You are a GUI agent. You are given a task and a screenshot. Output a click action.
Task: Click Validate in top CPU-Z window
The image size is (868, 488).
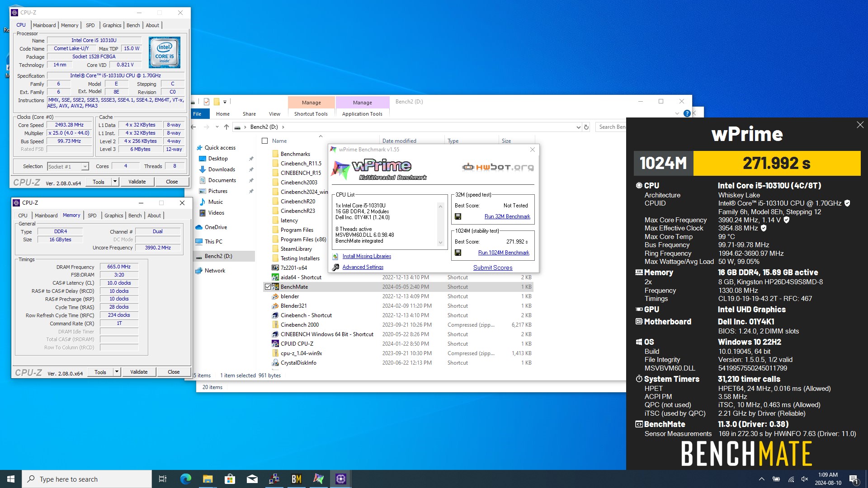pos(137,182)
